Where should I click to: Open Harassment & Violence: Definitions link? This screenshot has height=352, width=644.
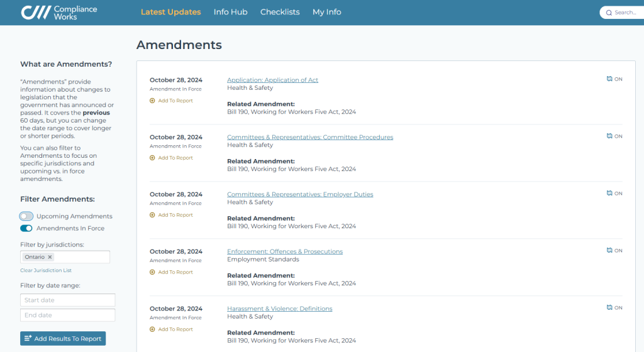click(x=280, y=309)
